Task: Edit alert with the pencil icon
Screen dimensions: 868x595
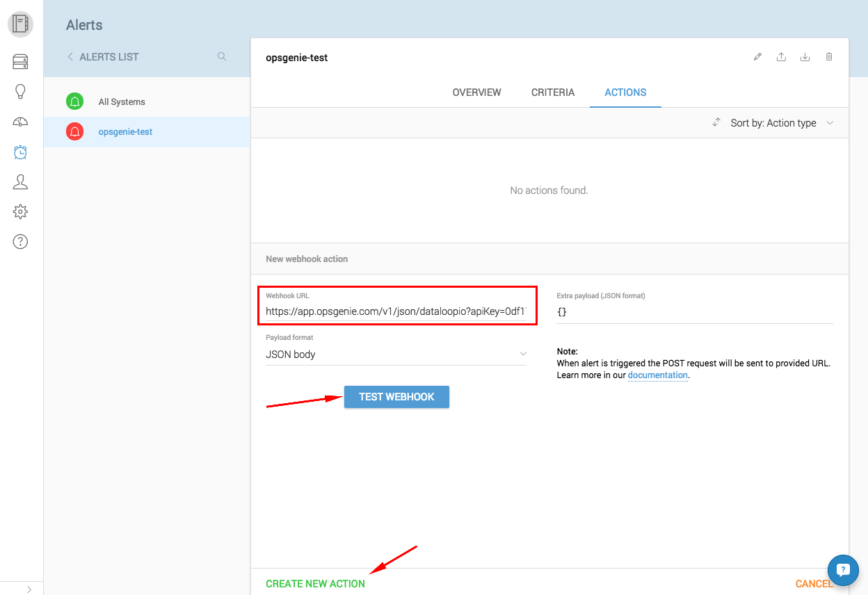Action: coord(757,57)
